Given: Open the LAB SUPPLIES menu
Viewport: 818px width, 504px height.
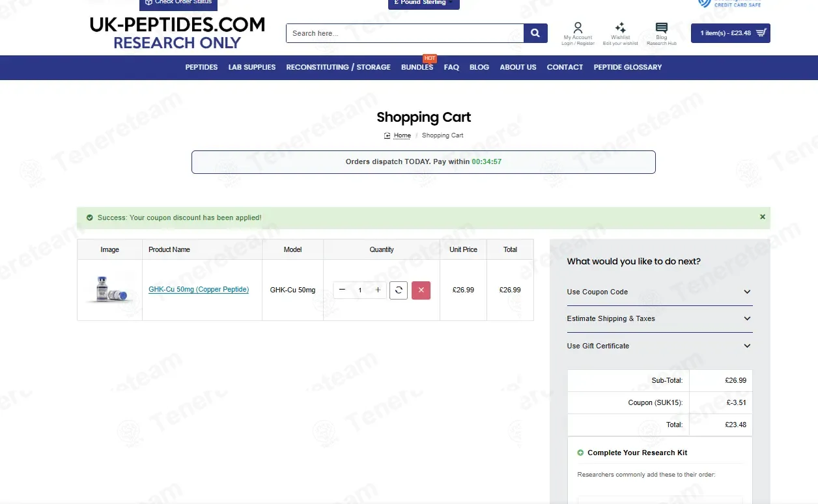Looking at the screenshot, I should [x=252, y=67].
